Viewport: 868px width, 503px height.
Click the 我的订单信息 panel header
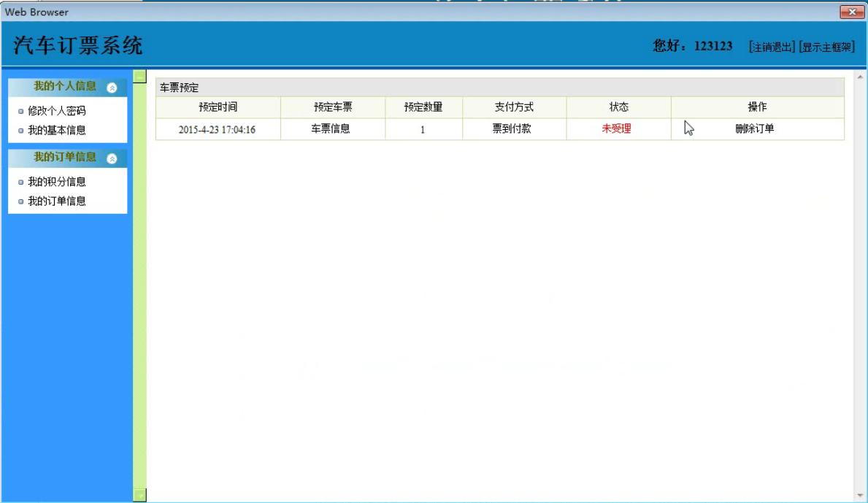point(68,158)
